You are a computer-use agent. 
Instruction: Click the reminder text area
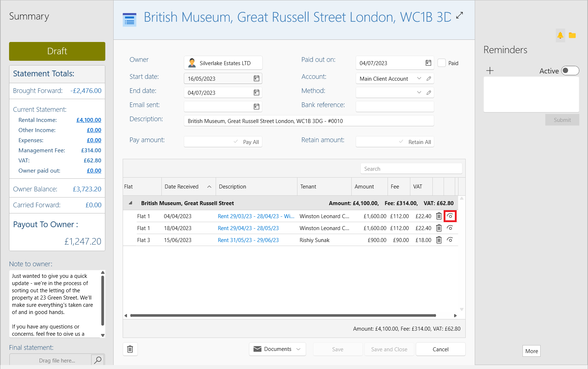point(531,94)
